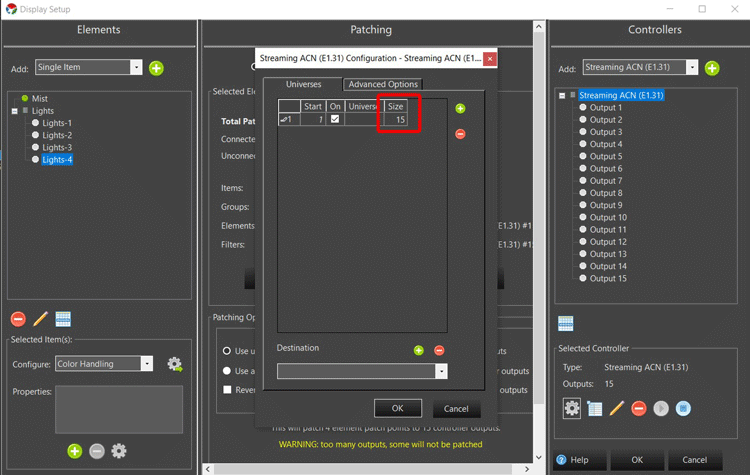
Task: Click Patching horizontal scrollbar right arrow
Action: coord(527,469)
